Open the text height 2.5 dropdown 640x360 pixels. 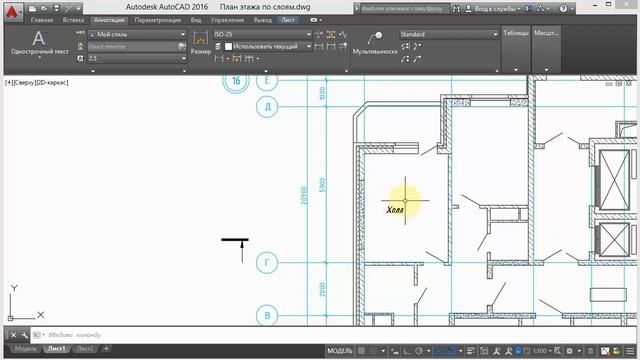(137, 58)
